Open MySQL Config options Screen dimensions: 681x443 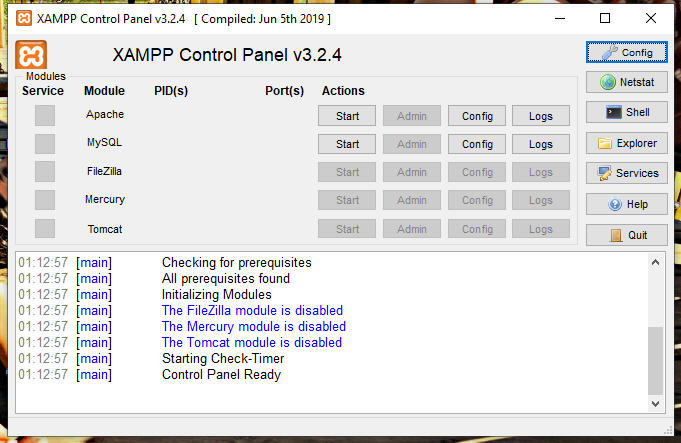coord(477,144)
